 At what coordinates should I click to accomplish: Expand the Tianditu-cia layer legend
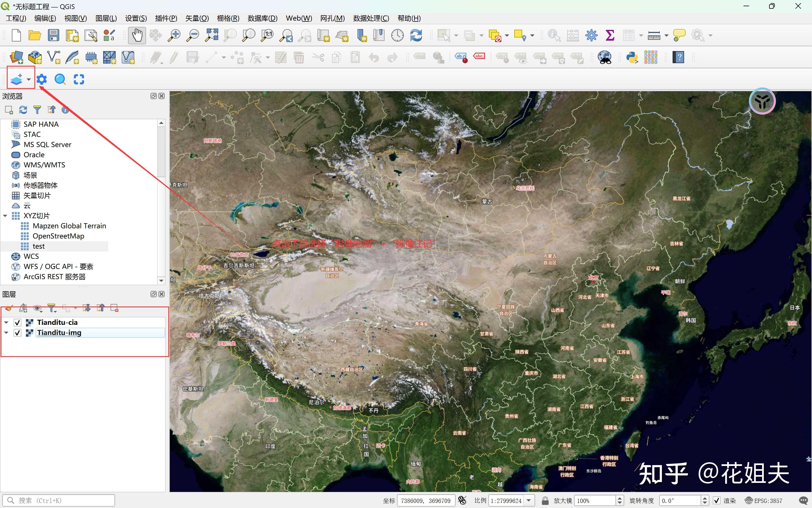[x=6, y=323]
